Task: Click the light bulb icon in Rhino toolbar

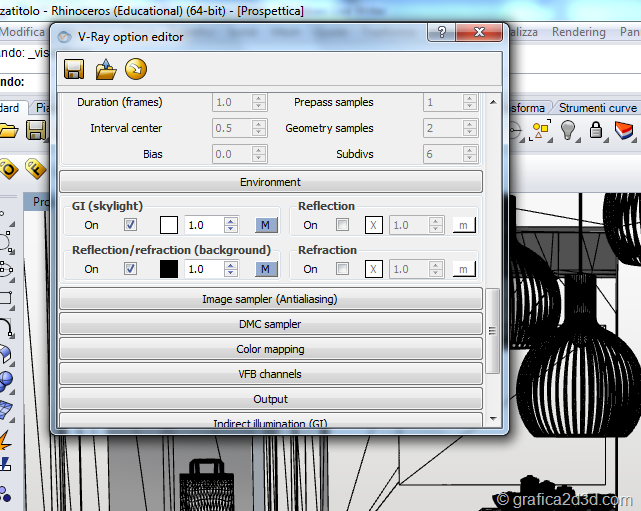Action: [x=568, y=130]
